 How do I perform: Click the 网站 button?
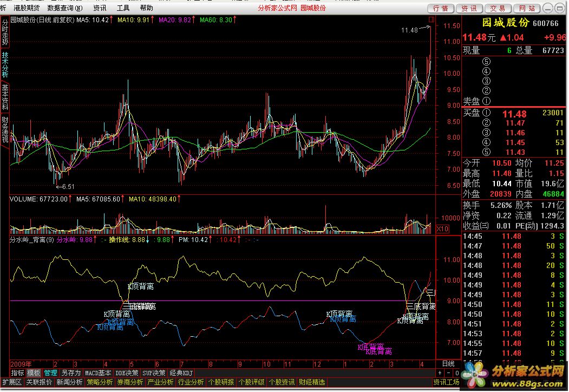pos(527,8)
